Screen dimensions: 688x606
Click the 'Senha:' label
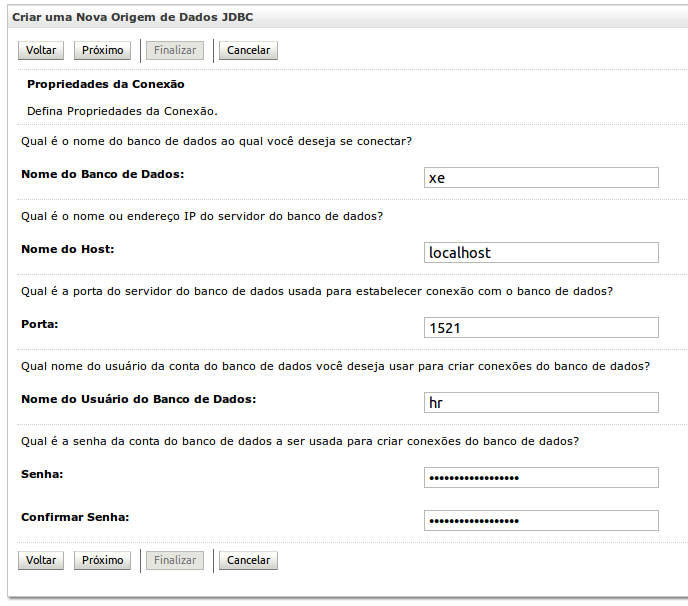click(42, 474)
